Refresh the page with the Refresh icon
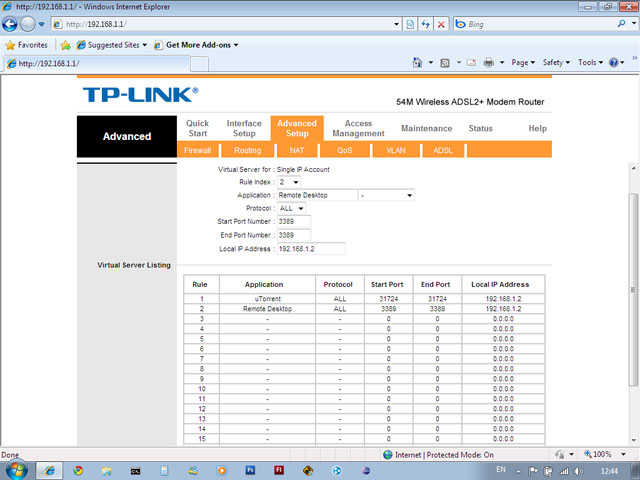This screenshot has height=480, width=640. (426, 24)
